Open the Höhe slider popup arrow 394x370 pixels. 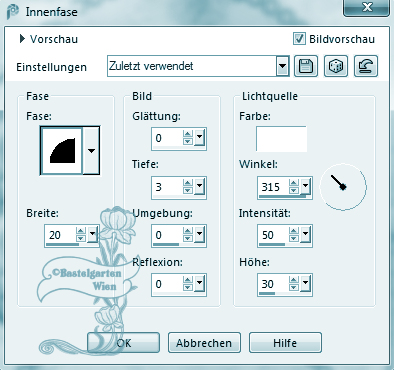[305, 284]
